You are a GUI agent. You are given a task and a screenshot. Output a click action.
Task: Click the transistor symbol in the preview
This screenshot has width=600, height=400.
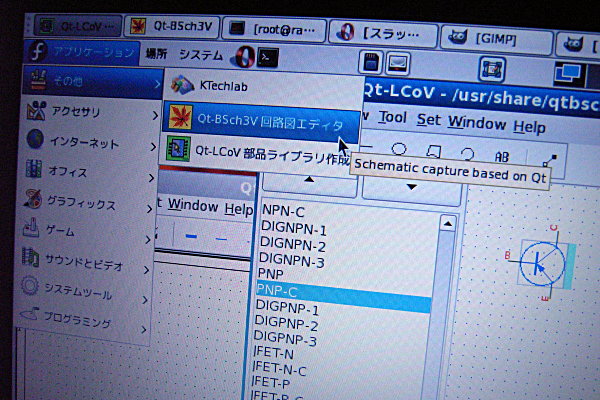[x=540, y=263]
